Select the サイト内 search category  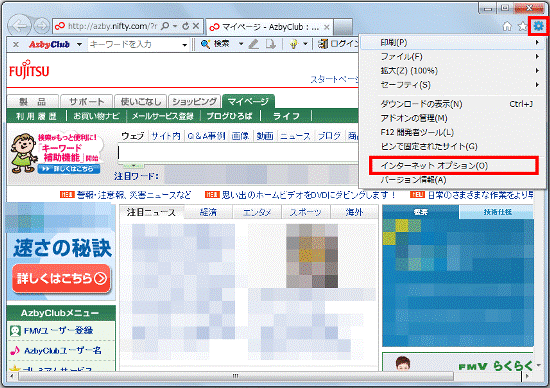point(166,136)
